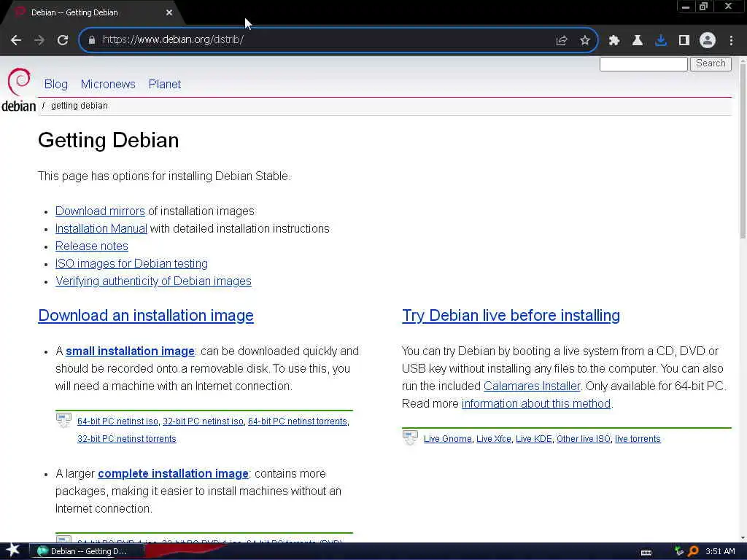Open the Release notes link
This screenshot has width=747, height=560.
pos(91,246)
